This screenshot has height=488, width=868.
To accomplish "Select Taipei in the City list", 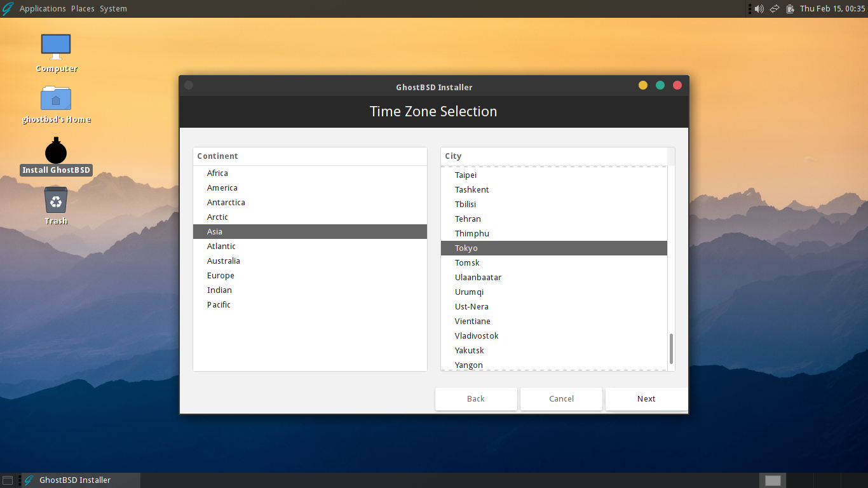I will 554,175.
